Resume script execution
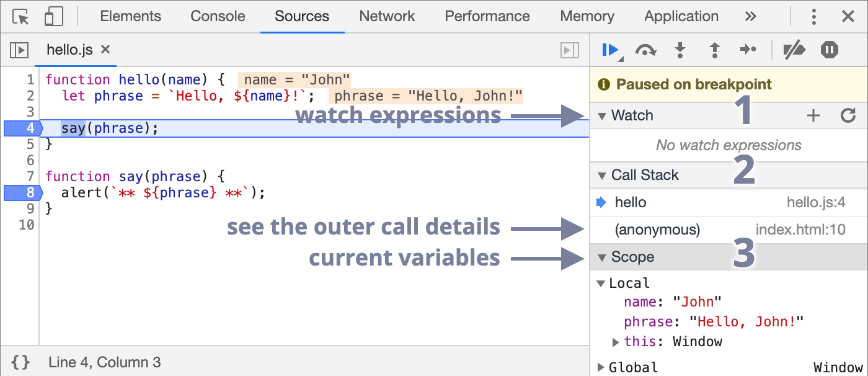 611,50
